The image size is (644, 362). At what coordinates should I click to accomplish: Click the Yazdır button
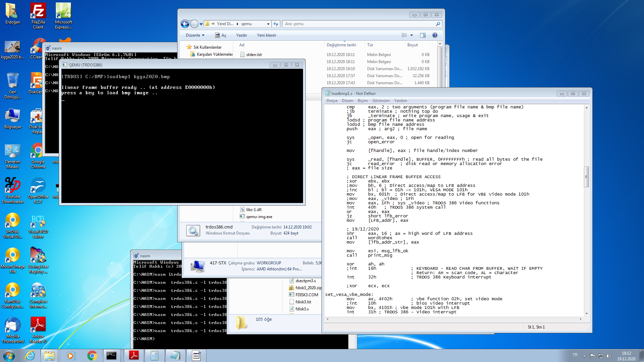242,35
